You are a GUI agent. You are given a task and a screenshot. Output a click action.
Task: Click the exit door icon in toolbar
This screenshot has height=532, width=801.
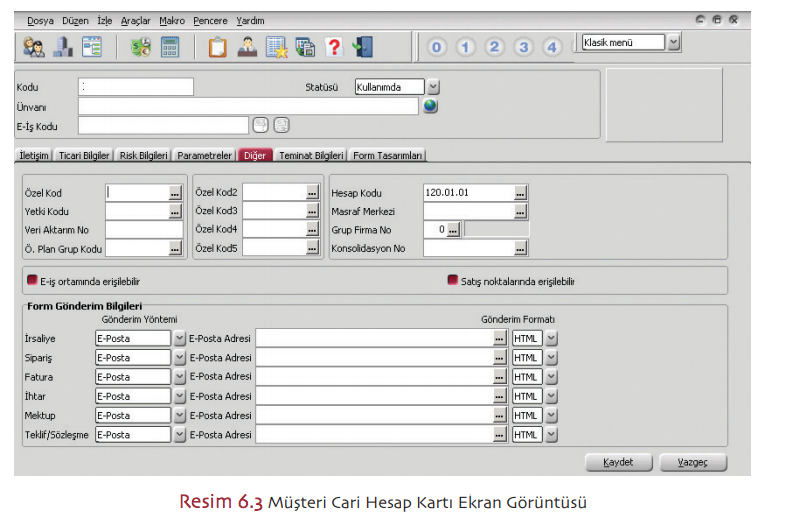pyautogui.click(x=364, y=46)
